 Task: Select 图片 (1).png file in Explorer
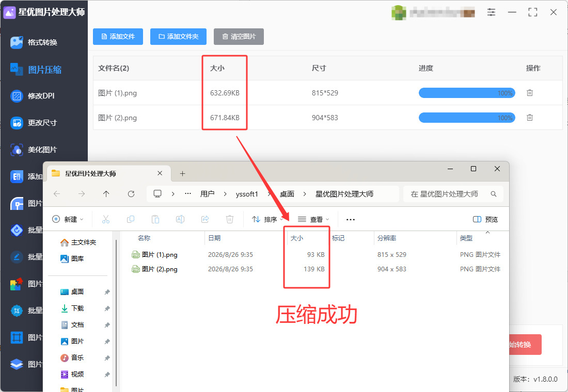(155, 255)
